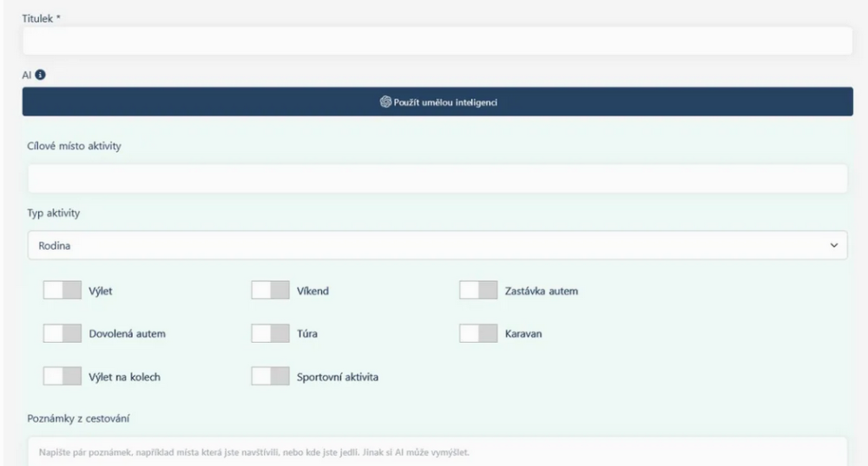
Task: Click the Poznámky z cestování label
Action: click(x=78, y=420)
